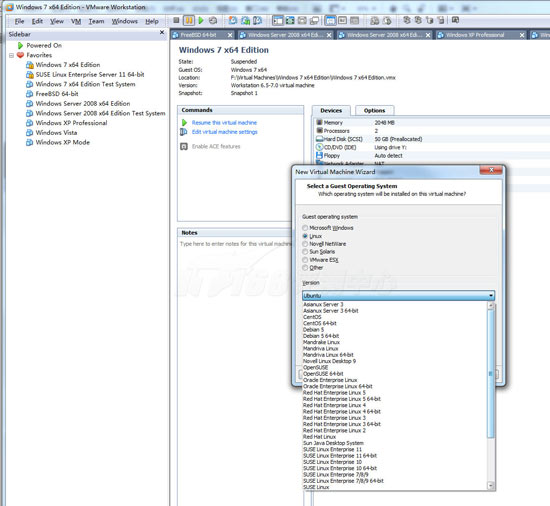Choose Red Hat Enterprise Linux 5 64-bit
Screen dimensions: 550x506
coord(395,399)
